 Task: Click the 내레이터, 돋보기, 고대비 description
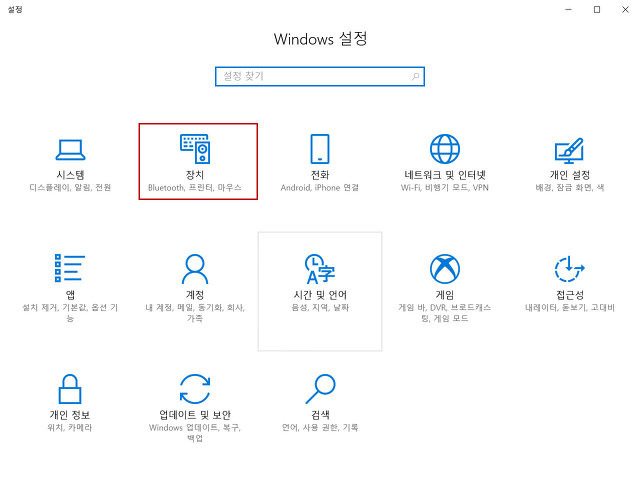(570, 308)
